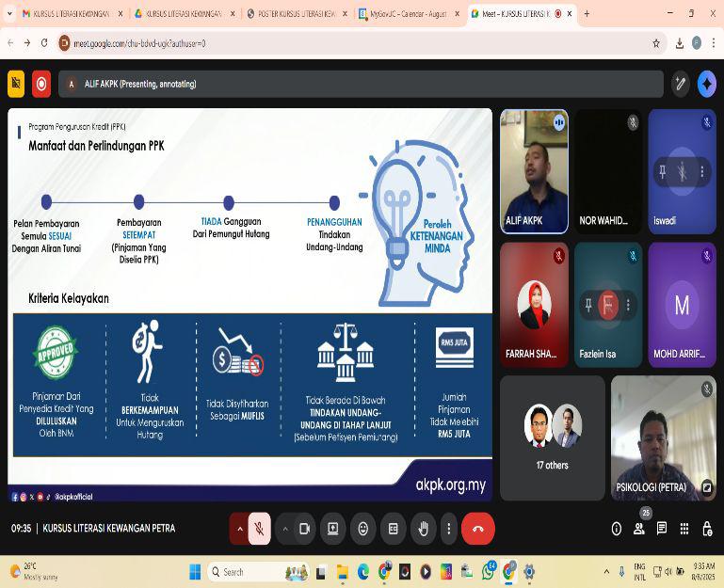Open the host controls lock icon

click(707, 529)
